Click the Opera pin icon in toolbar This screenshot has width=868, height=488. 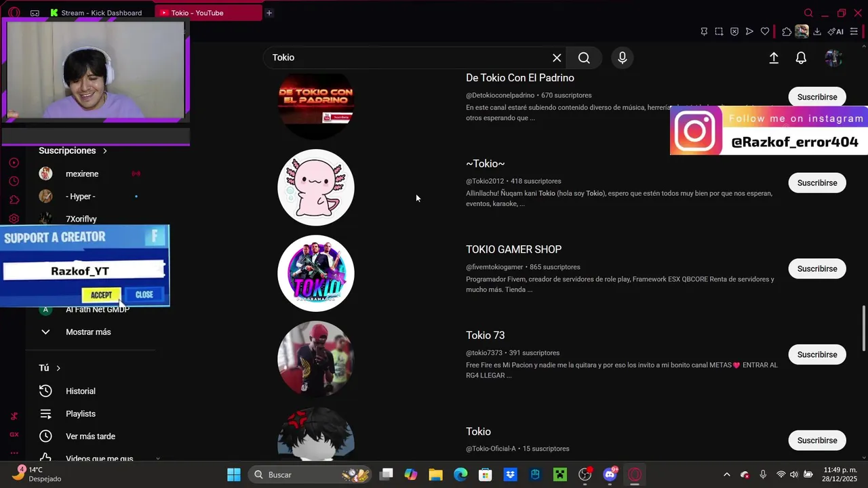(704, 31)
